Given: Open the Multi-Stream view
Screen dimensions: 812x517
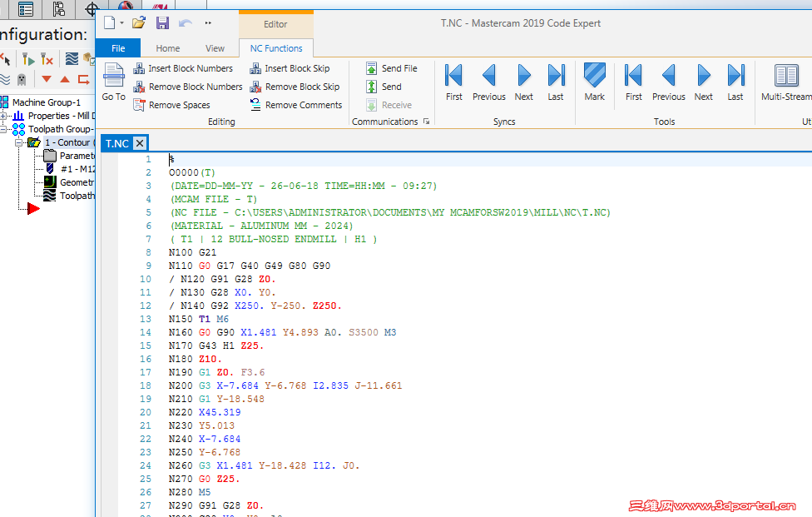Looking at the screenshot, I should tap(786, 82).
